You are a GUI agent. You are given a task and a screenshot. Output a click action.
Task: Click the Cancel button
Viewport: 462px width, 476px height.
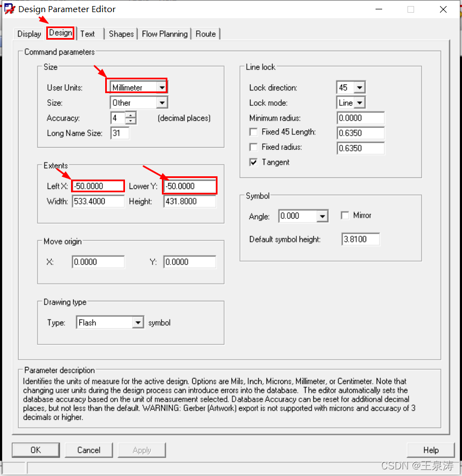coord(89,450)
